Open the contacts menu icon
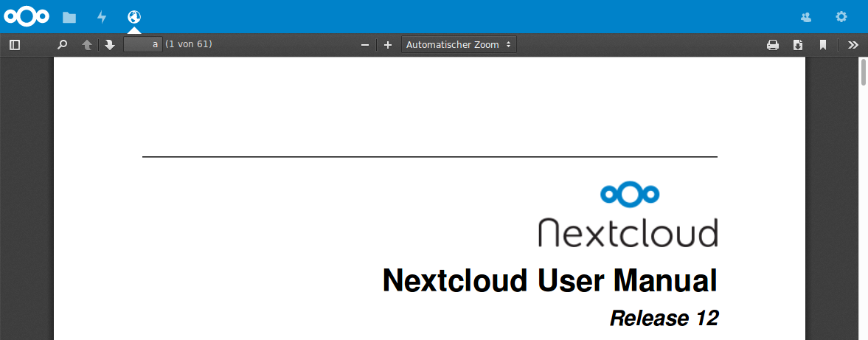Screen dimensions: 868x340 pyautogui.click(x=806, y=17)
